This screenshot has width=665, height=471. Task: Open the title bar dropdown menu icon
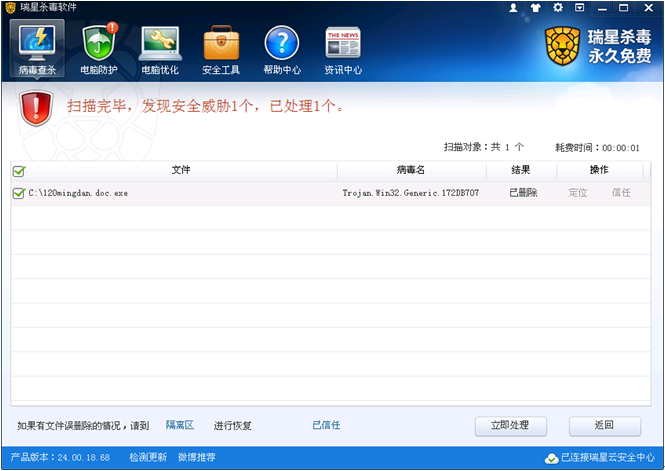coord(579,8)
